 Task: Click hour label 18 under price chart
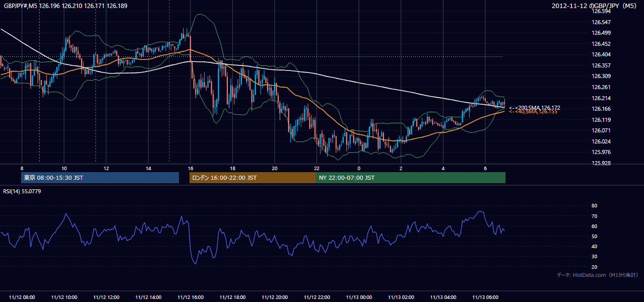click(x=232, y=168)
